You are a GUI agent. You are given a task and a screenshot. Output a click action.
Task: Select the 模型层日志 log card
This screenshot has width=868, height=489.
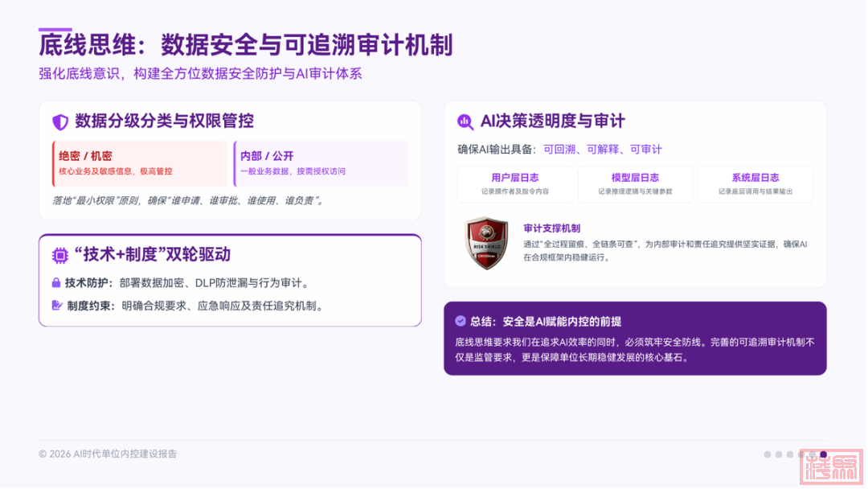pos(635,184)
